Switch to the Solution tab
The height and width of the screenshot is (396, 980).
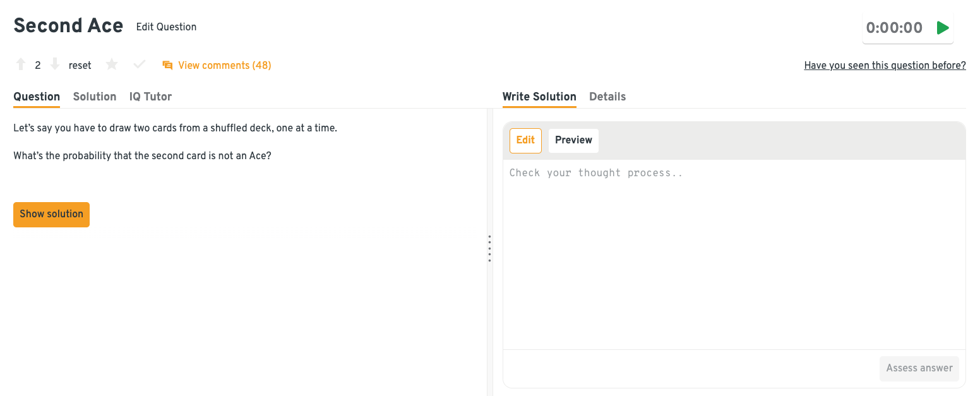coord(95,97)
